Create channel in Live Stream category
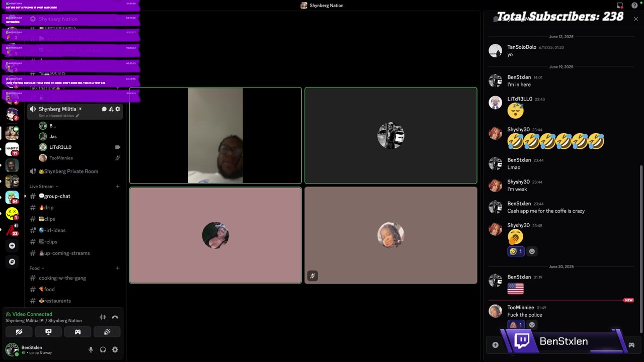This screenshot has height=362, width=644. point(118,187)
